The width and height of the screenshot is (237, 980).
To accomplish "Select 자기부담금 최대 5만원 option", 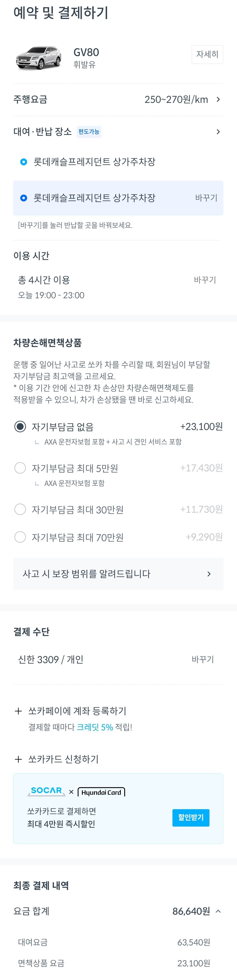I will pos(20,468).
